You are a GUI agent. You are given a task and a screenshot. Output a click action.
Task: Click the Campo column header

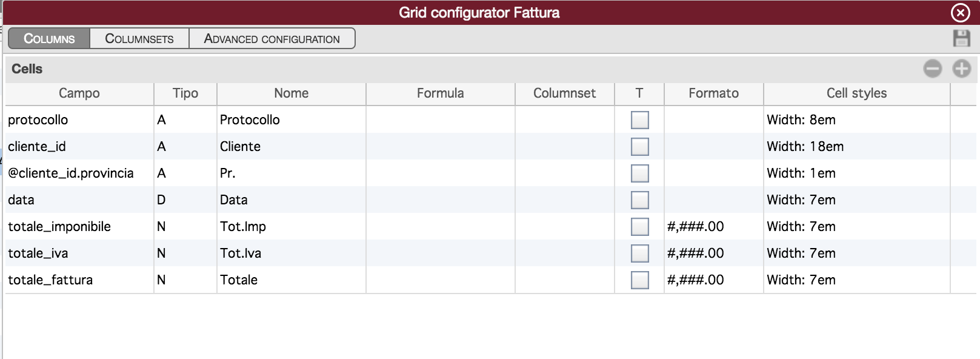pos(79,93)
